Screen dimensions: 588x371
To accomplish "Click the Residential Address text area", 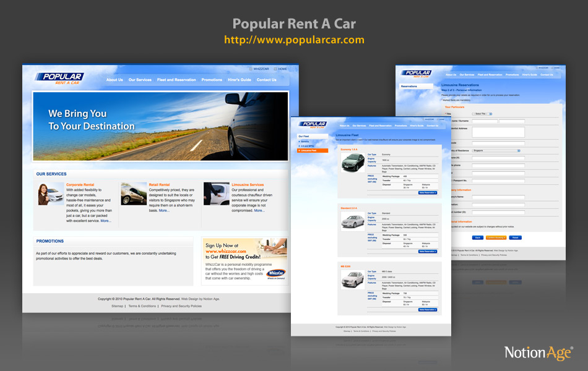I will click(498, 132).
